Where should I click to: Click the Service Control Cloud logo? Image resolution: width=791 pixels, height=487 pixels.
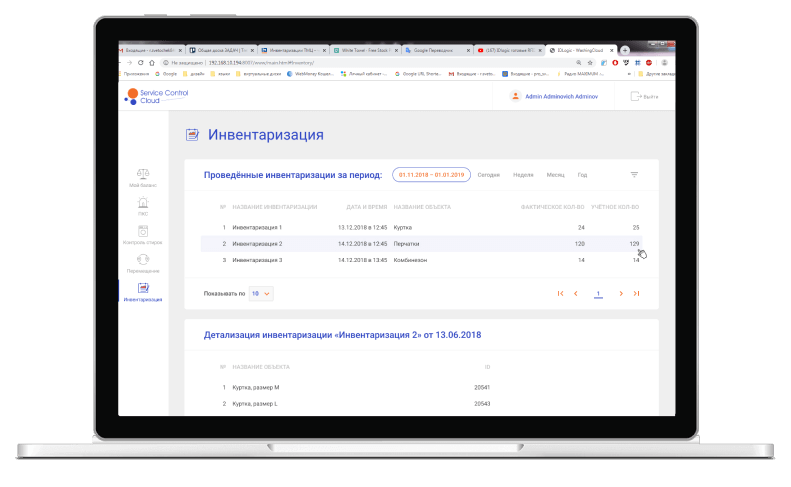coord(156,96)
